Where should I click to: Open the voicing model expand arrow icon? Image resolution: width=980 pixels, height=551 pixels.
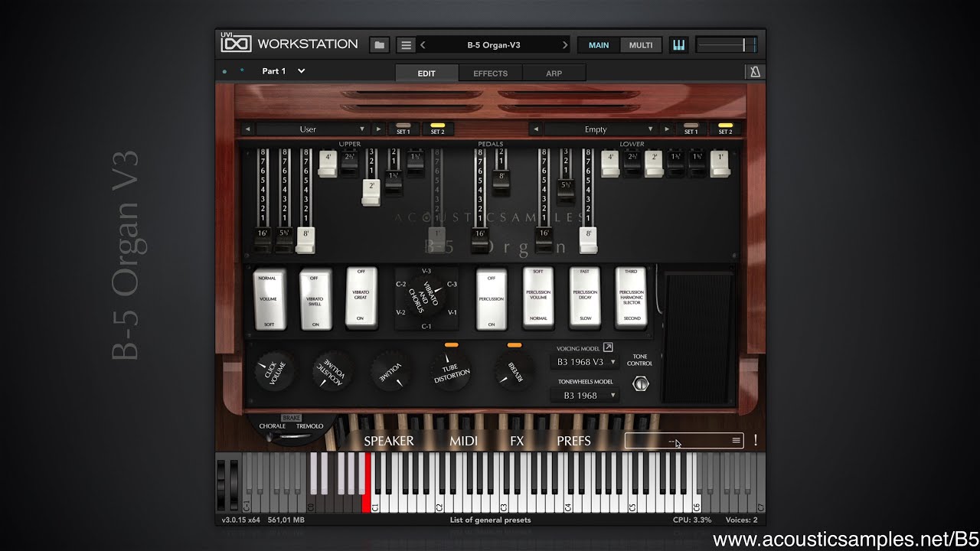click(x=608, y=347)
